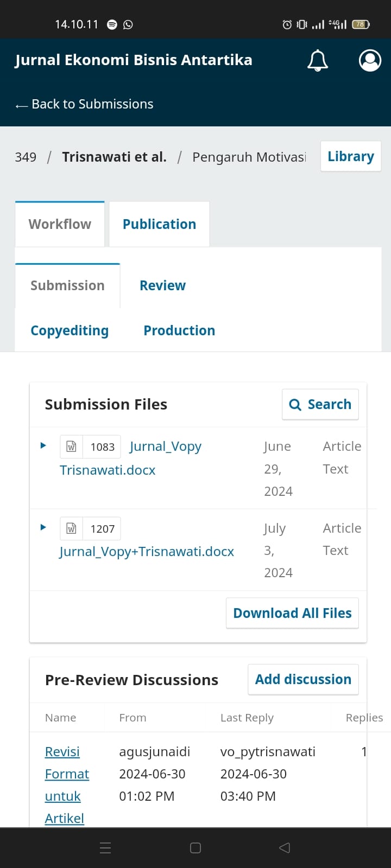
Task: Switch to the Publication tab
Action: click(x=159, y=224)
